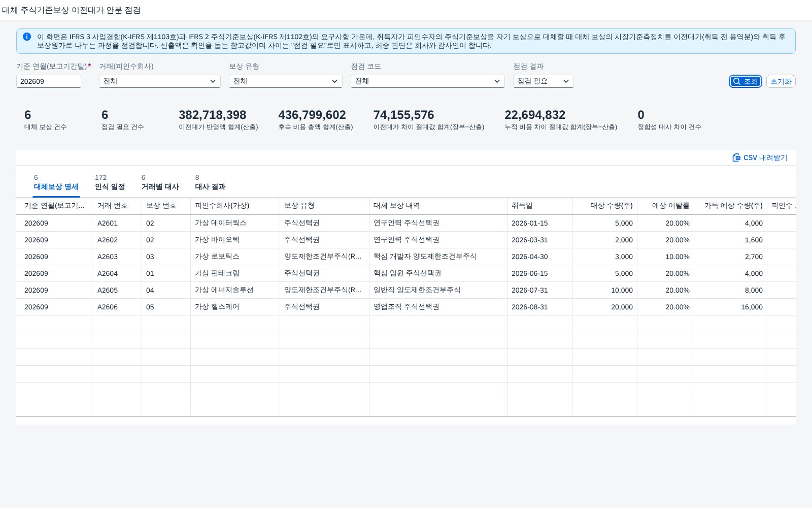Click the 거래 번호 column header
812x508 pixels.
tap(117, 206)
